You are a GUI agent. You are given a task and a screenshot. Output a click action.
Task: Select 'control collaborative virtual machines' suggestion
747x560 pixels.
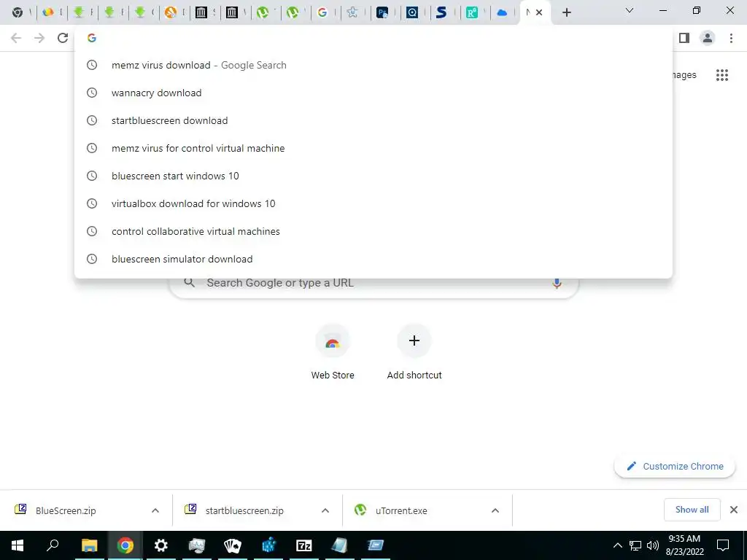tap(373, 231)
